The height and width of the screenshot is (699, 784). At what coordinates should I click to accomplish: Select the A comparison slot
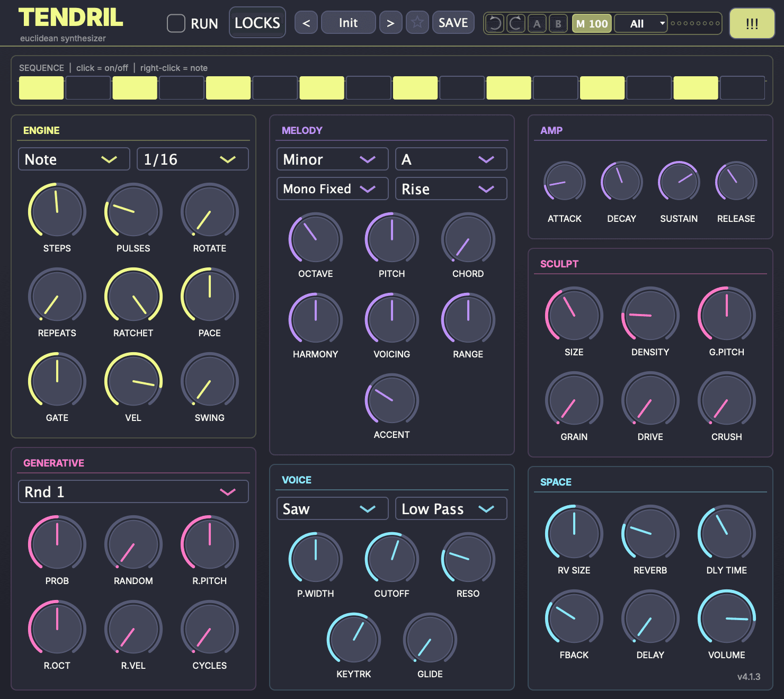pyautogui.click(x=537, y=23)
